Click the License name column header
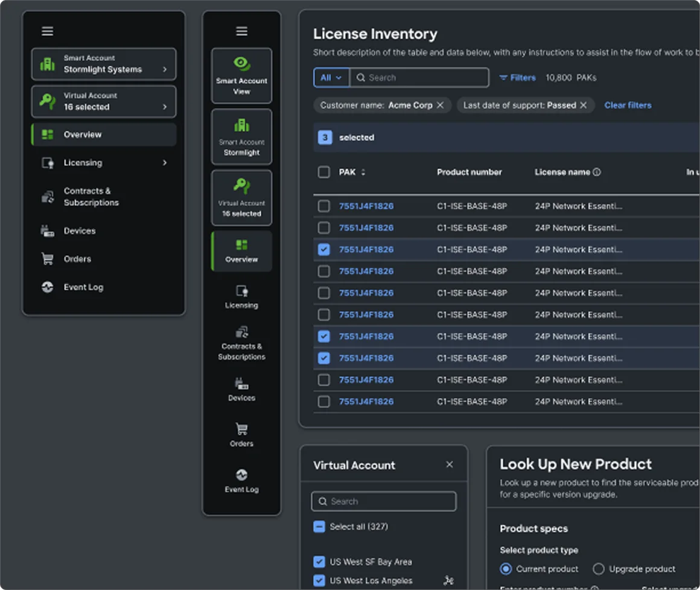This screenshot has height=590, width=700. point(562,173)
